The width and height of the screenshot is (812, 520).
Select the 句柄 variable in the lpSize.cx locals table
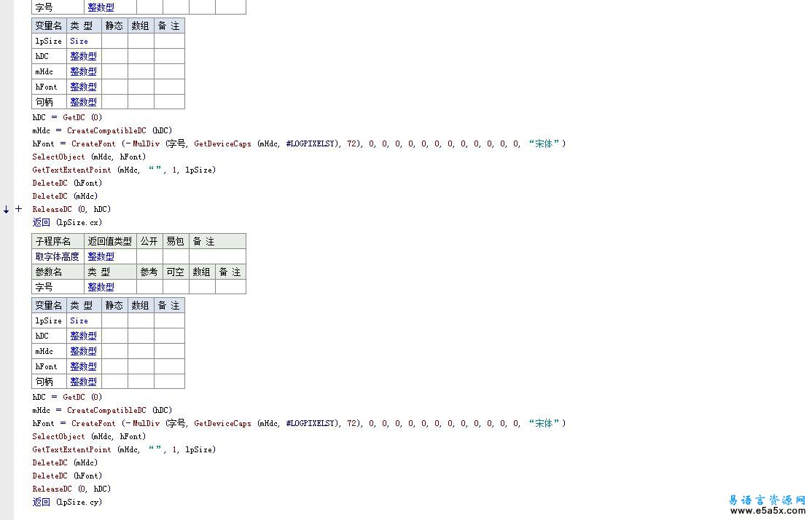point(49,102)
